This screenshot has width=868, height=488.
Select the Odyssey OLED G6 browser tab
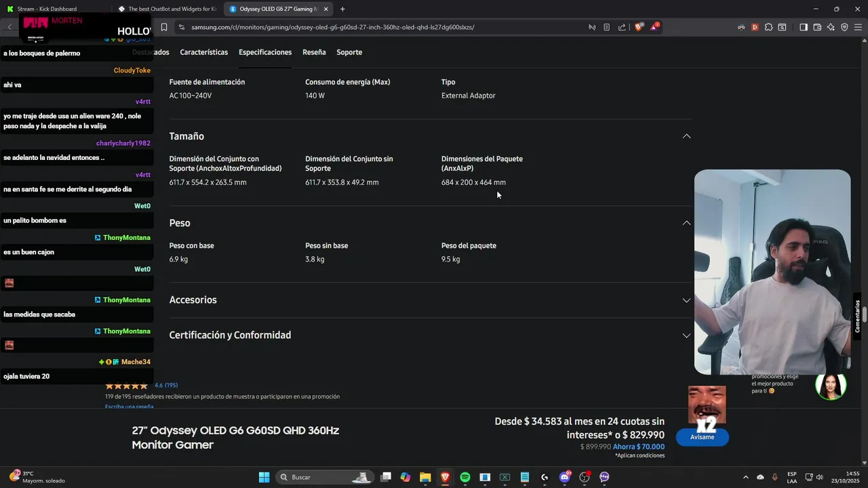[x=278, y=9]
